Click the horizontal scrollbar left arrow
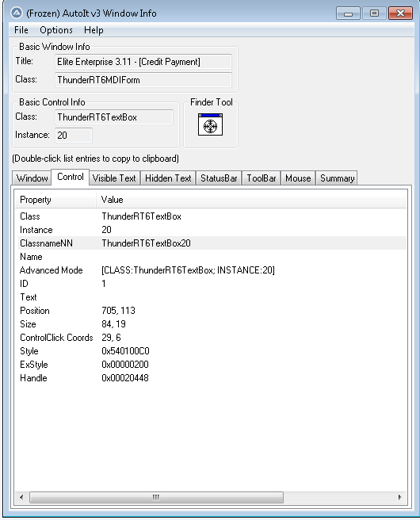 pos(21,497)
